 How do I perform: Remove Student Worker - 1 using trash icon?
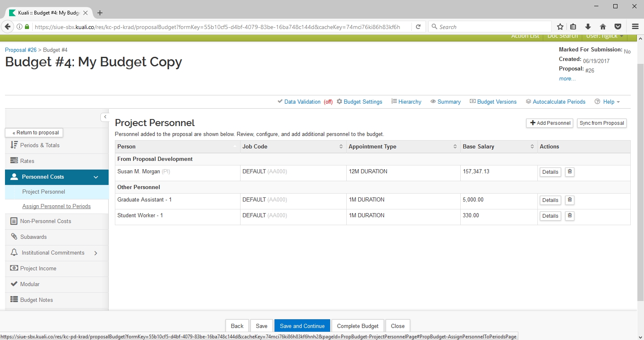[x=570, y=216]
